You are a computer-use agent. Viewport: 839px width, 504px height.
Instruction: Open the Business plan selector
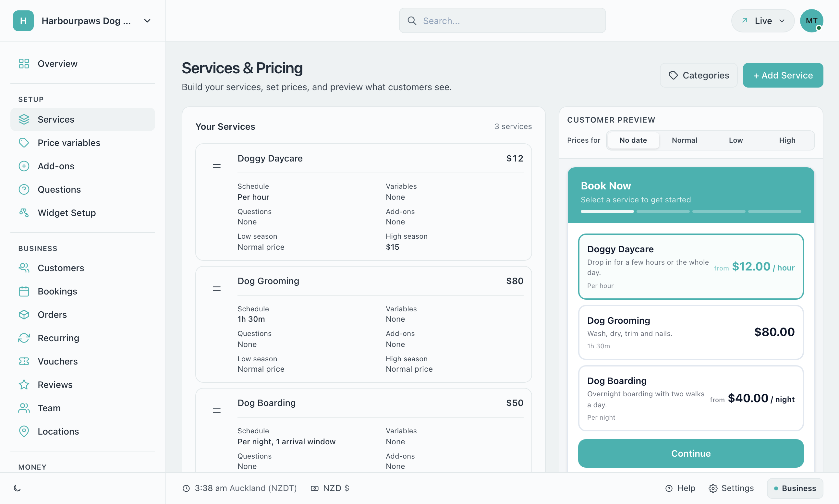point(795,488)
